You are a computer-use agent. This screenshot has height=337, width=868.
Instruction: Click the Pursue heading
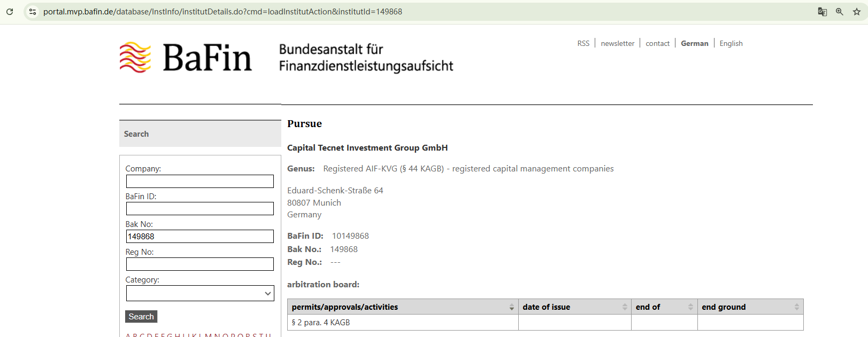[x=304, y=123]
